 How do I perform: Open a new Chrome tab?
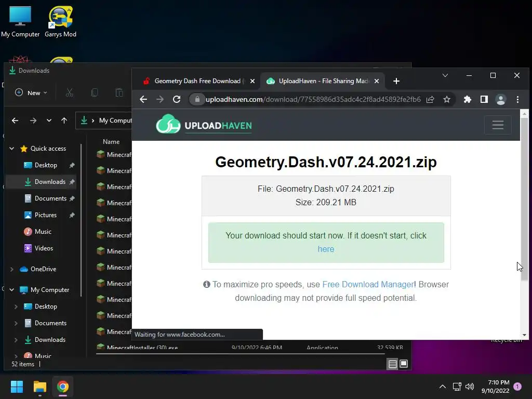(396, 81)
